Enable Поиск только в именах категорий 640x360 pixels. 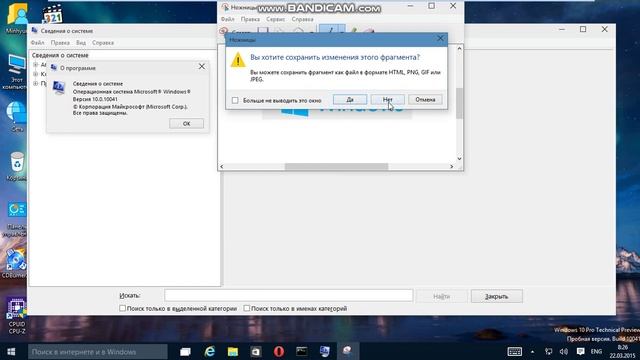click(247, 308)
